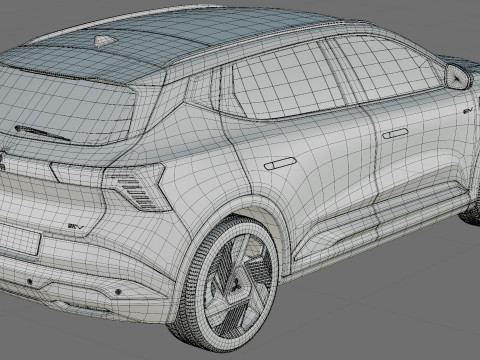Click the rear windshield wiper
The image size is (480, 360).
[x=42, y=133]
